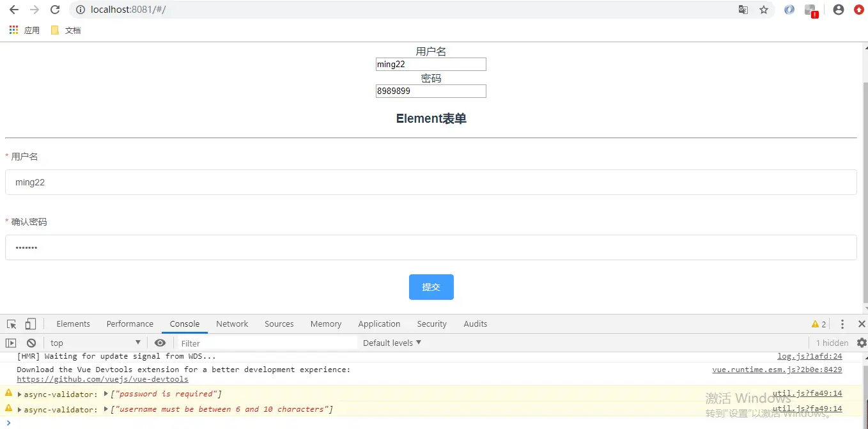Toggle live expression eye icon
Viewport: 868px width, 429px height.
click(160, 343)
